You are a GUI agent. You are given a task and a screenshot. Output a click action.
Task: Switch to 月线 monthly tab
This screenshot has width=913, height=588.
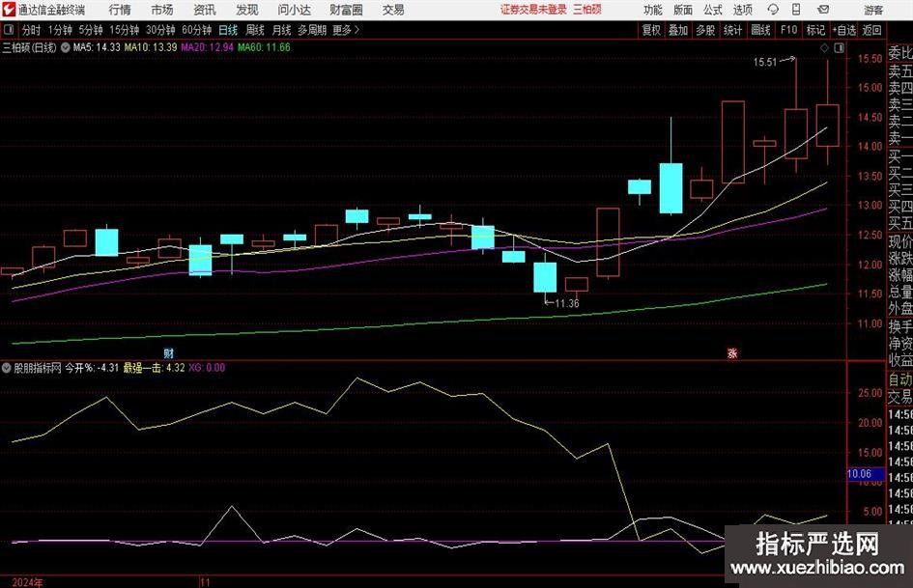point(281,30)
